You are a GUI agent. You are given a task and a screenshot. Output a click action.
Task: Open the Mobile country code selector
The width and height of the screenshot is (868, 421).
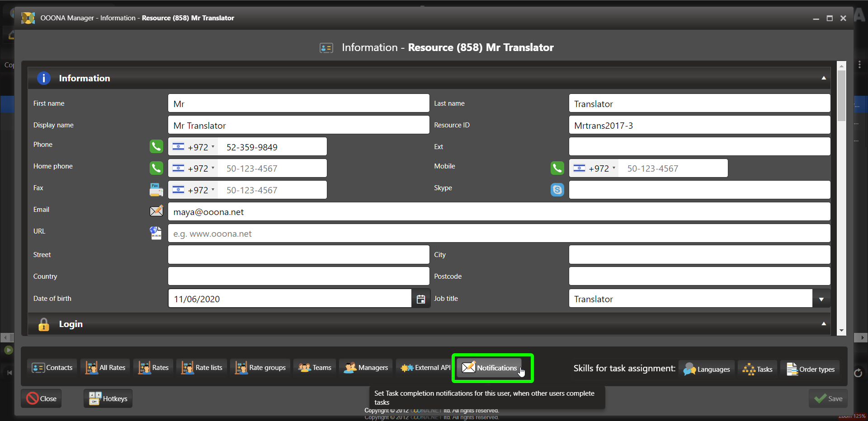[x=594, y=168]
